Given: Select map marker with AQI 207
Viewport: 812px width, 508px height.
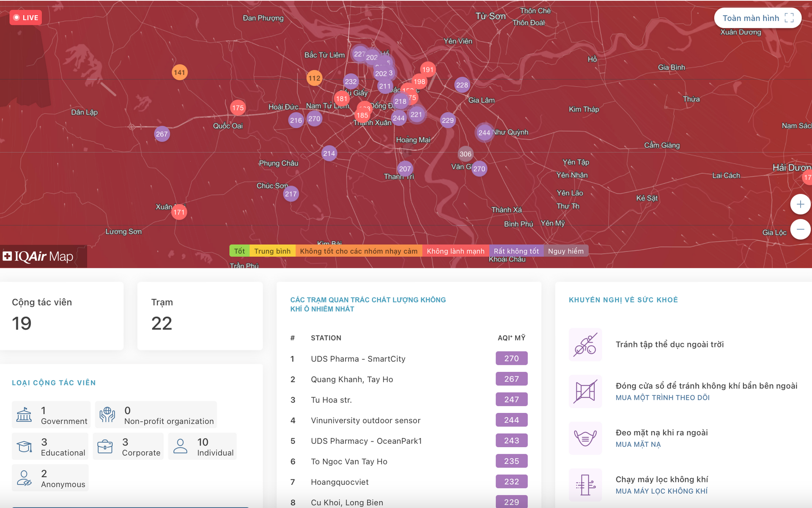Looking at the screenshot, I should point(405,169).
